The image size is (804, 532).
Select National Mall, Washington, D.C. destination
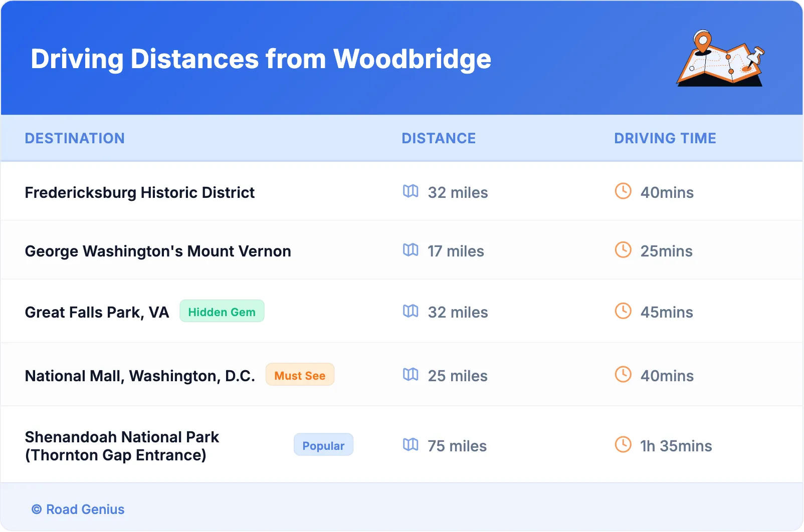tap(140, 376)
